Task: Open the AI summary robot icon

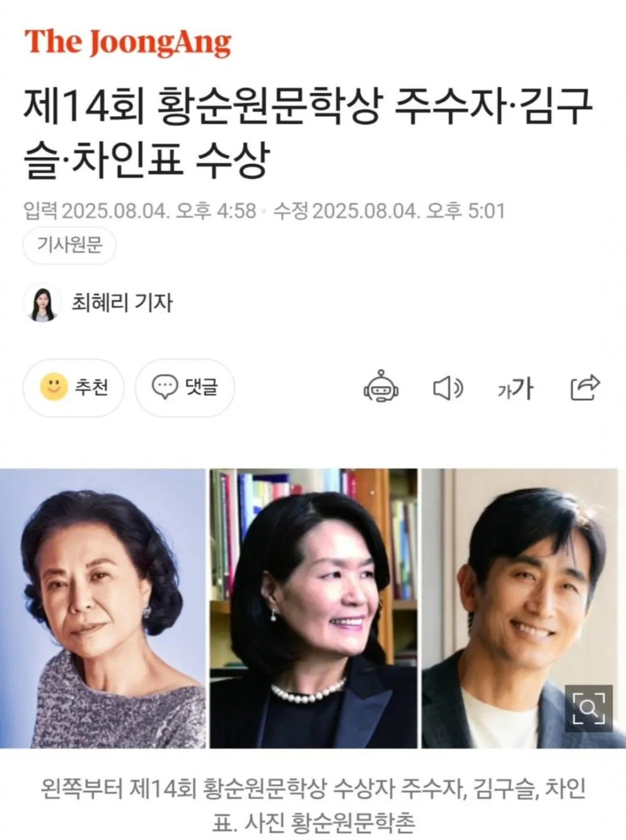Action: (381, 387)
